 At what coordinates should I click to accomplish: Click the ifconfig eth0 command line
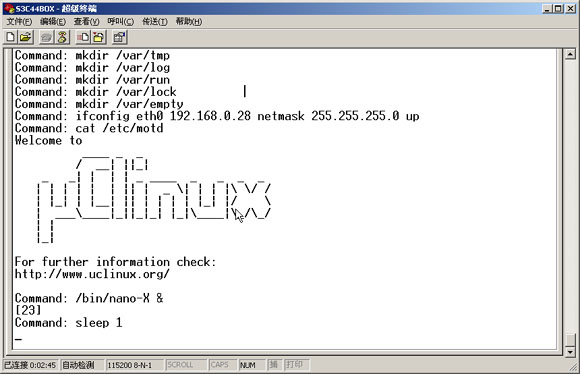coord(217,116)
